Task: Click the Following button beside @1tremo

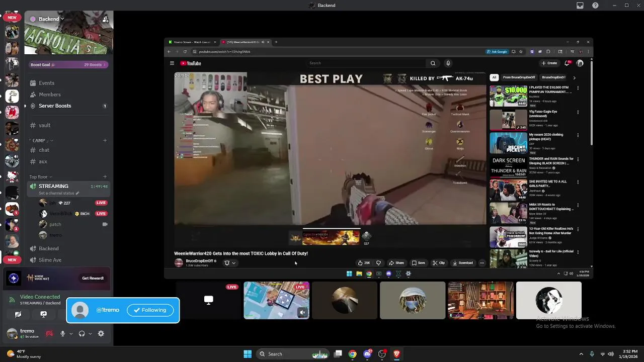Action: click(x=150, y=310)
